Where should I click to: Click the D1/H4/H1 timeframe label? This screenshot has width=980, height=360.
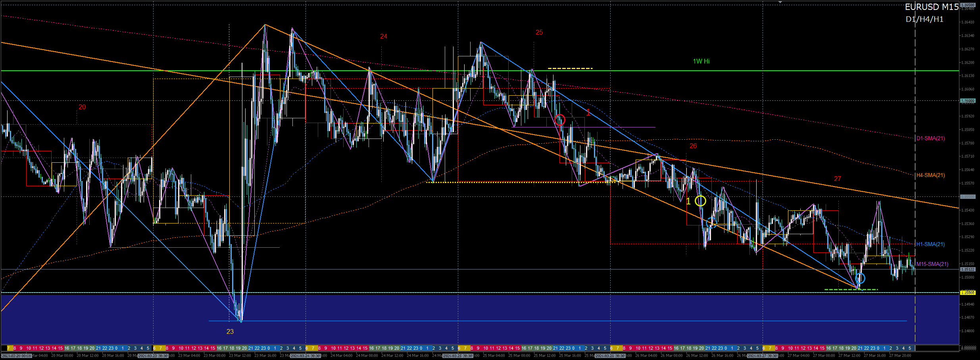[924, 19]
